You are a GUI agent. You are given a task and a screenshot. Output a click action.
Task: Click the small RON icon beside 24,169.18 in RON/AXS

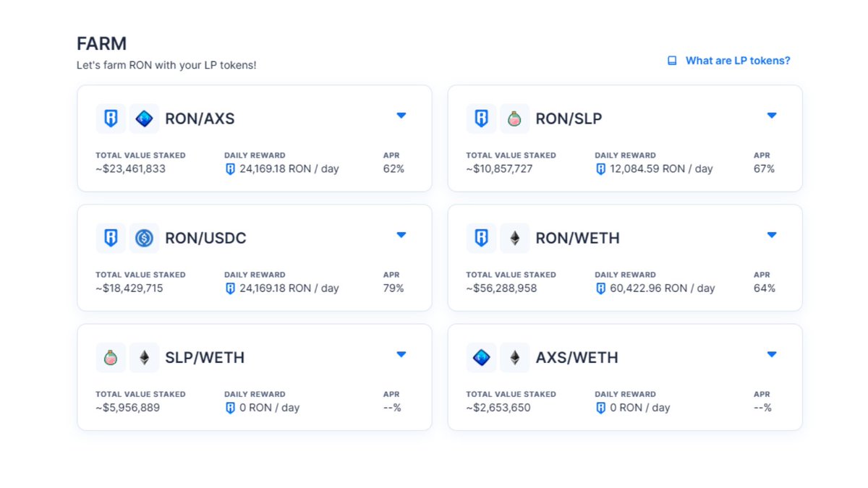click(x=230, y=169)
